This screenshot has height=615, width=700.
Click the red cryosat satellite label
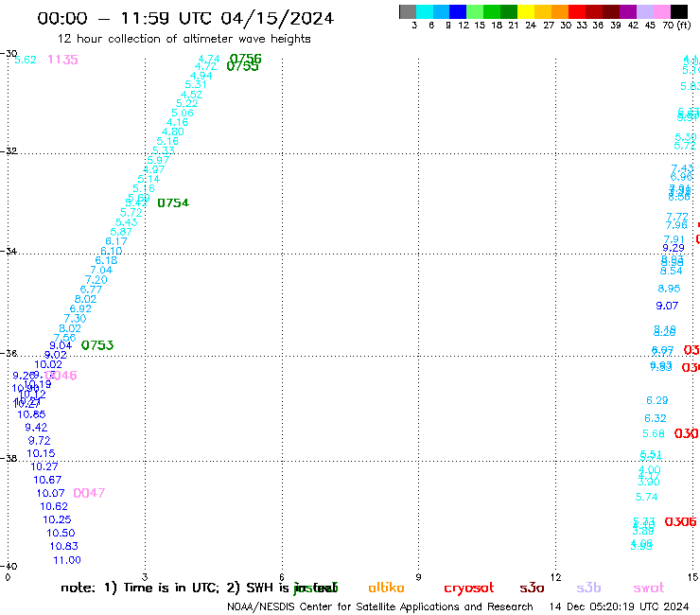[x=469, y=589]
